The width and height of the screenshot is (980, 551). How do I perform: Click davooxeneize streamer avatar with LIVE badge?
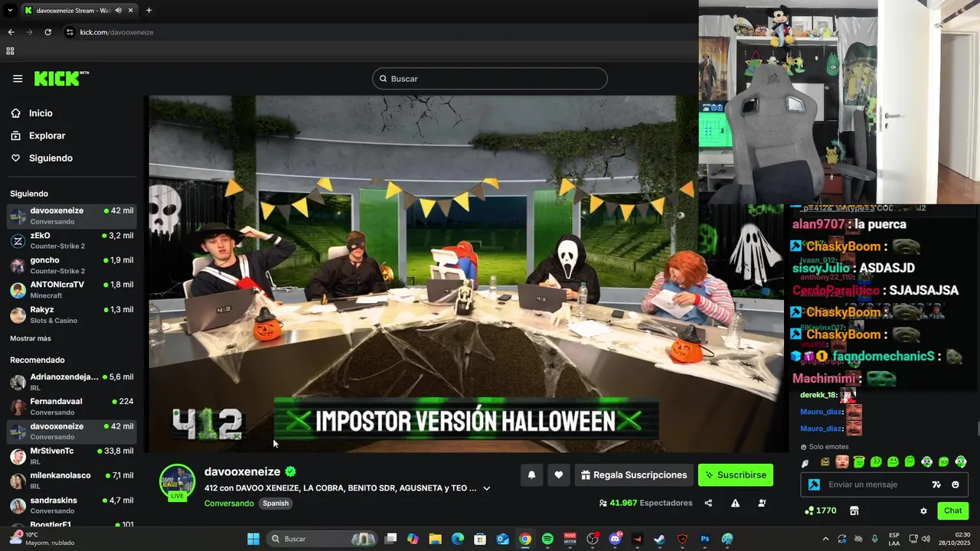177,482
